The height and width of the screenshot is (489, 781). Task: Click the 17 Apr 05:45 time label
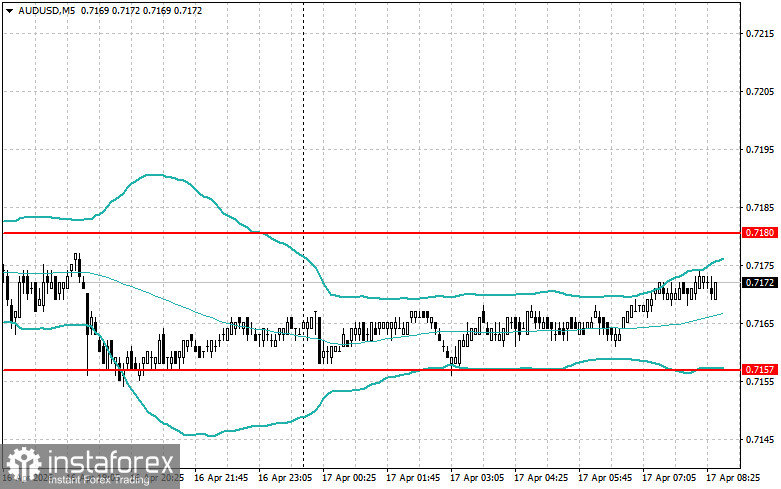pos(605,478)
